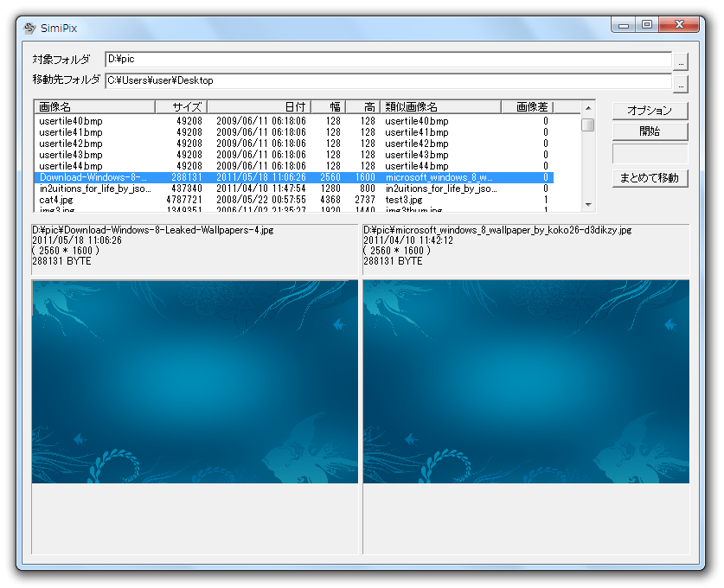The width and height of the screenshot is (724, 588).
Task: Click the file list scrollbar thumb
Action: click(588, 125)
